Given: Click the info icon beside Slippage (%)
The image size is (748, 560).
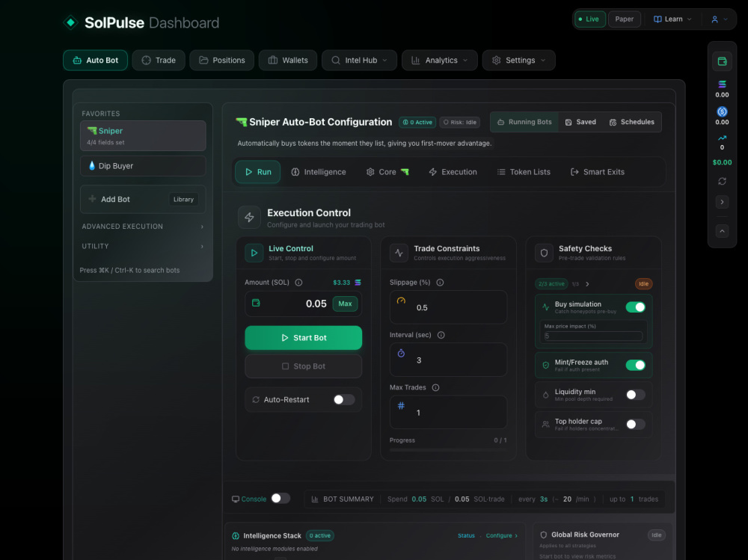Looking at the screenshot, I should [440, 283].
